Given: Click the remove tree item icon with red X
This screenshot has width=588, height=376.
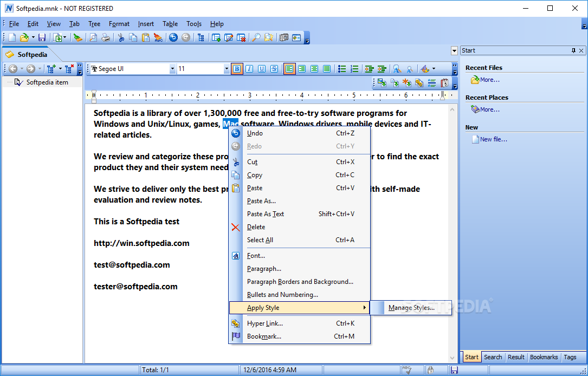Looking at the screenshot, I should click(69, 69).
